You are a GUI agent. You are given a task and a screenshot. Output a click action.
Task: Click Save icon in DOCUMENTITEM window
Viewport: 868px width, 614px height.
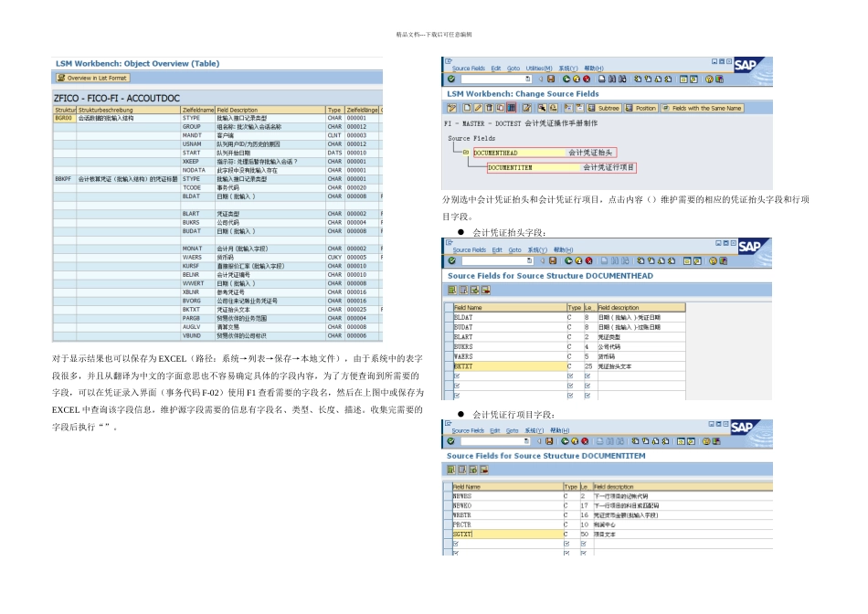click(549, 441)
